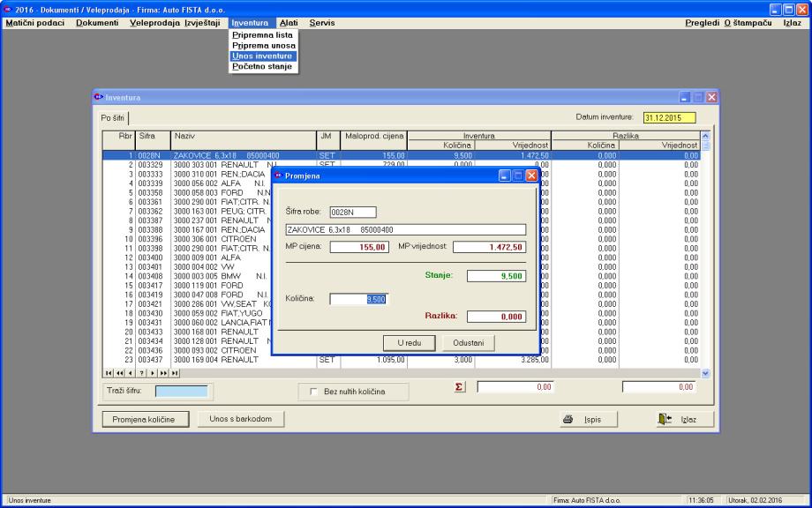Switch to the Po šifri tab

click(112, 118)
